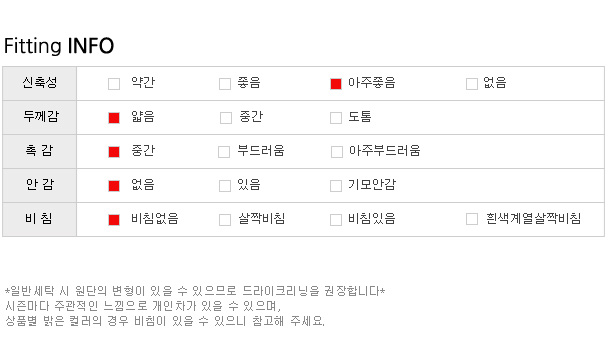The image size is (608, 361).
Task: Check the 살짝비침 checkbox
Action: (225, 220)
